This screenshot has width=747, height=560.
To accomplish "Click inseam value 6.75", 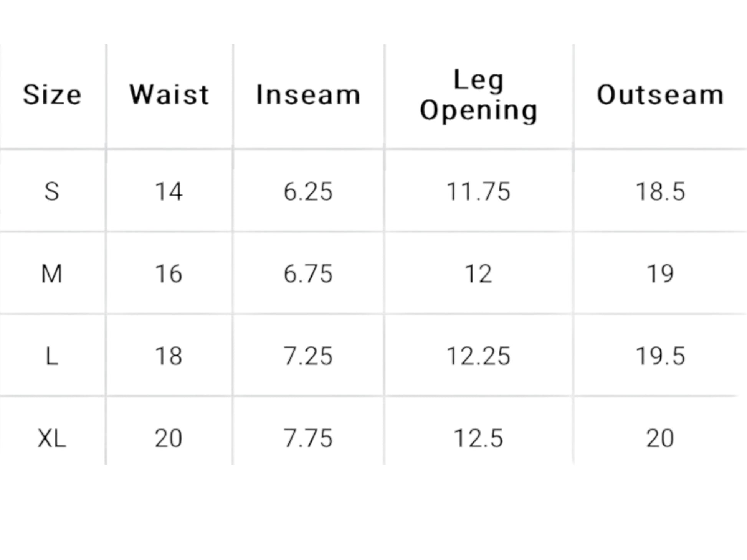I will pyautogui.click(x=308, y=274).
